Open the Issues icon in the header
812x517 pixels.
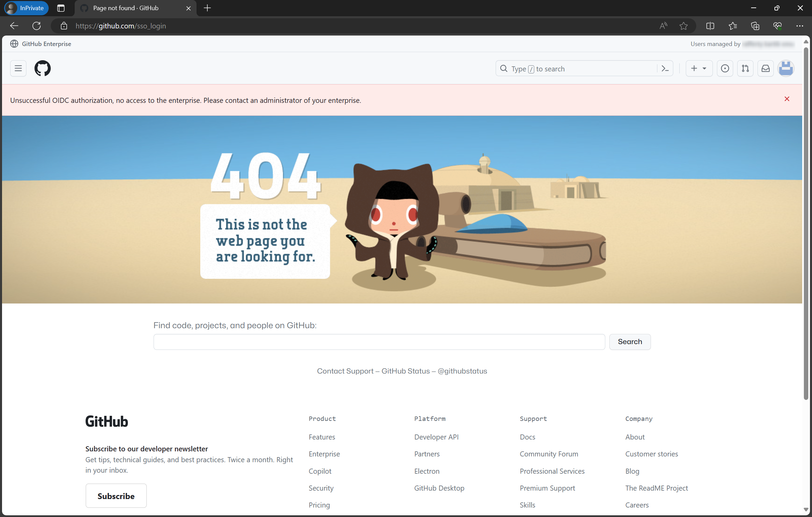(725, 68)
